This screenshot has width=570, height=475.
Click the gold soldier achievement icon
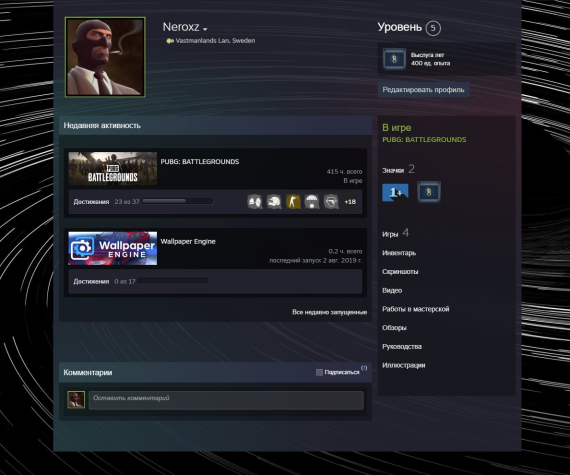pos(293,202)
